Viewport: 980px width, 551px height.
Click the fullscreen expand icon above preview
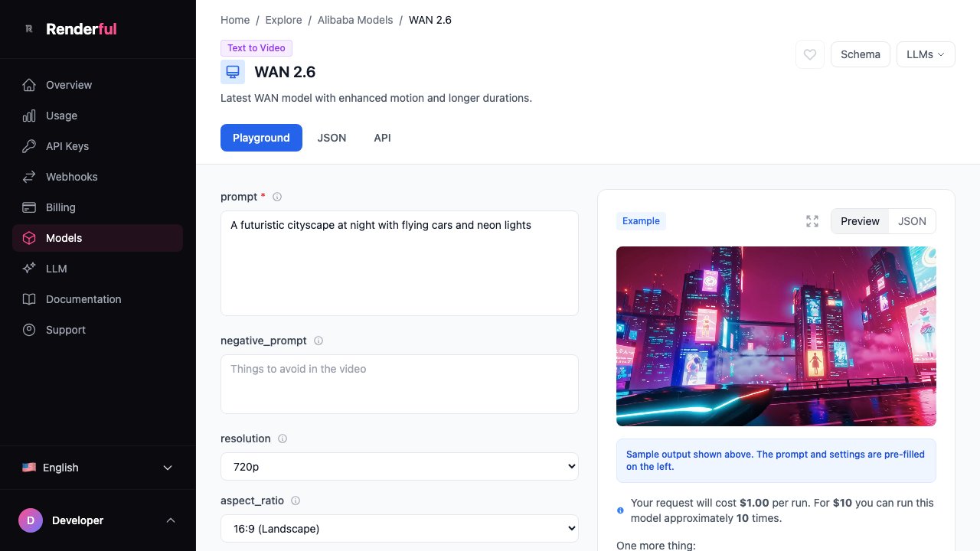812,221
